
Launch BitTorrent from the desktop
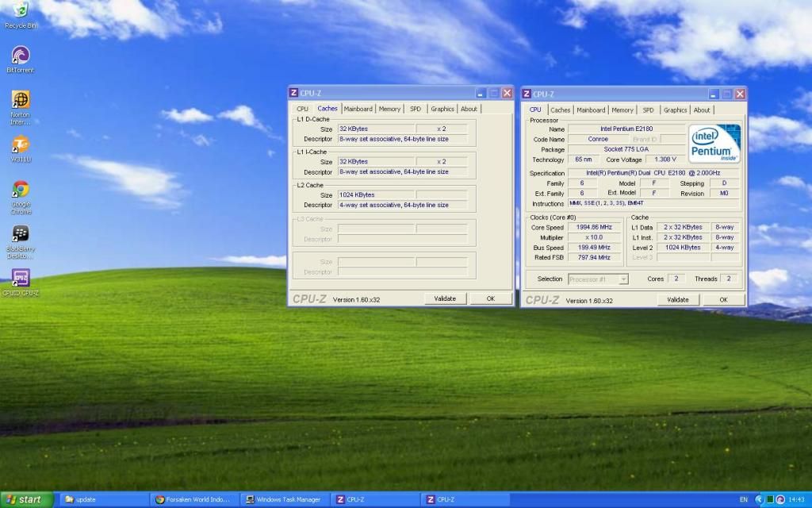point(21,59)
